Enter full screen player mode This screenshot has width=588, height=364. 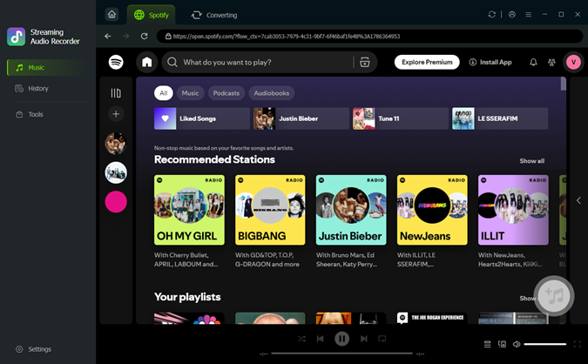pos(577,344)
